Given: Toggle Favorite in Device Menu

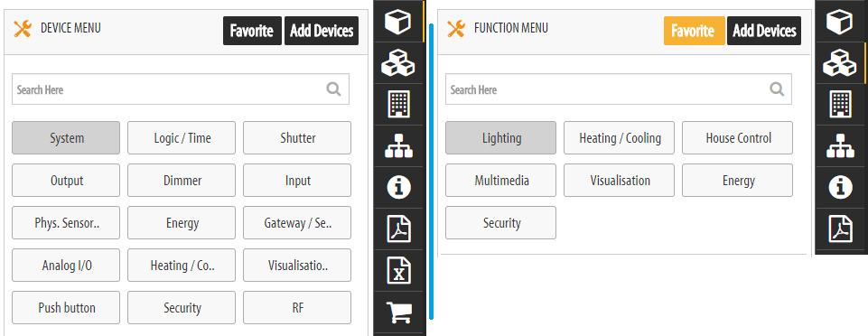Looking at the screenshot, I should click(252, 31).
